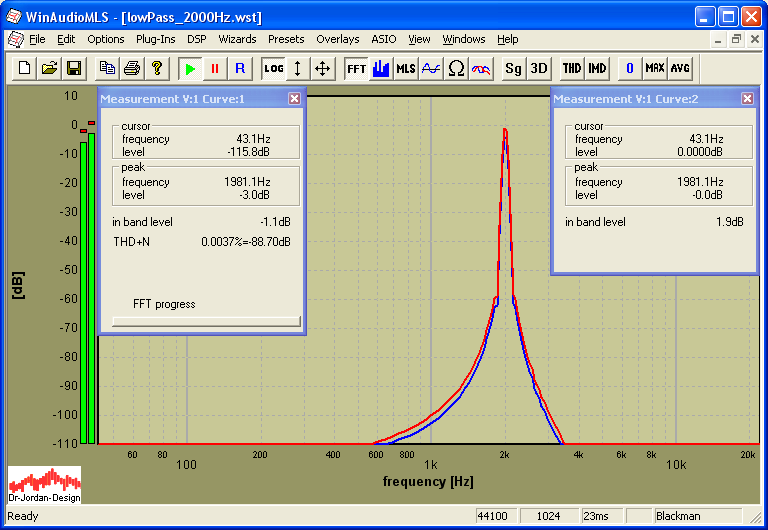Click the IMD toolbar button

[597, 68]
